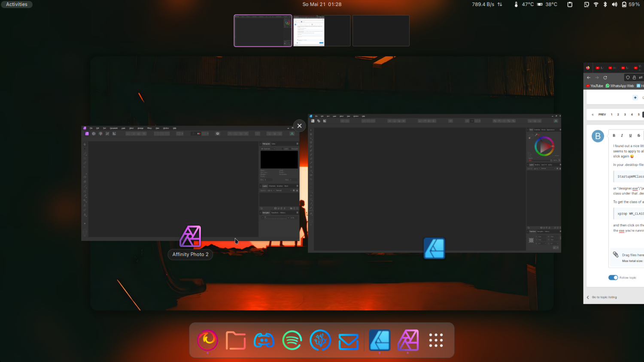Click the reload page icon in Firefox
The height and width of the screenshot is (362, 644).
[605, 78]
